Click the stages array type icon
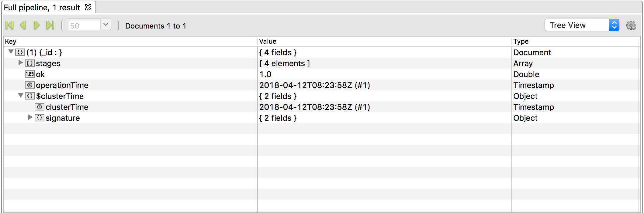 29,63
